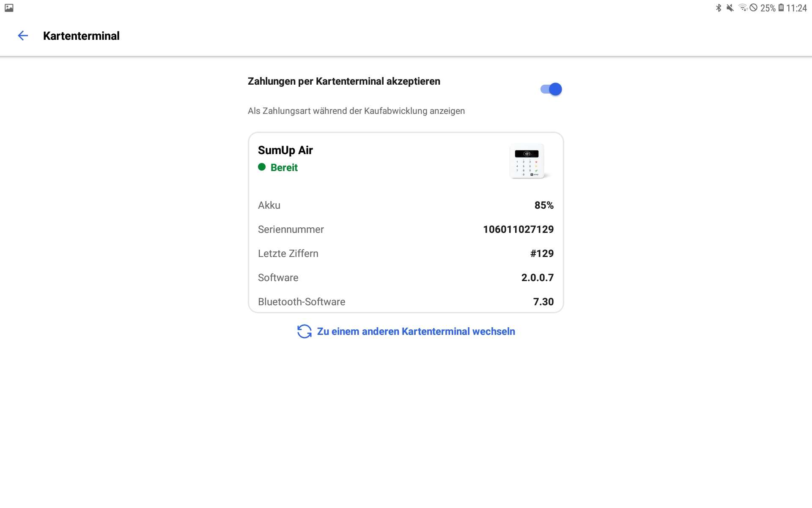812x508 pixels.
Task: Tap battery value 85%
Action: [544, 205]
